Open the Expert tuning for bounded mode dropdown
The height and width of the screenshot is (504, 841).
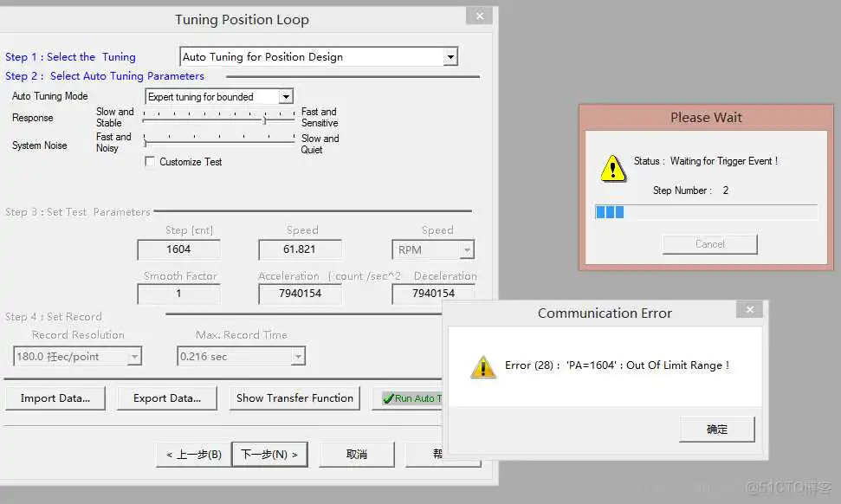286,96
